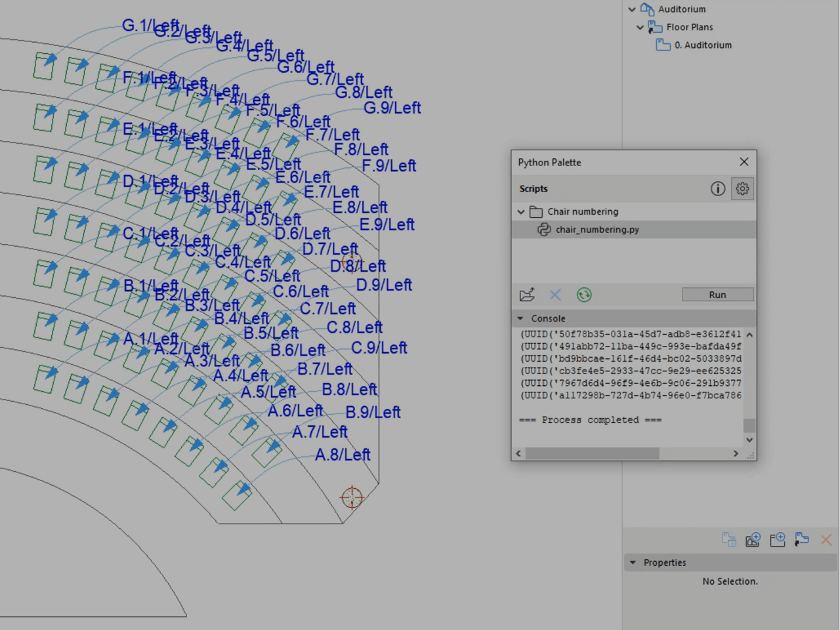This screenshot has height=630, width=840.
Task: Close the Python Palette window
Action: click(744, 162)
